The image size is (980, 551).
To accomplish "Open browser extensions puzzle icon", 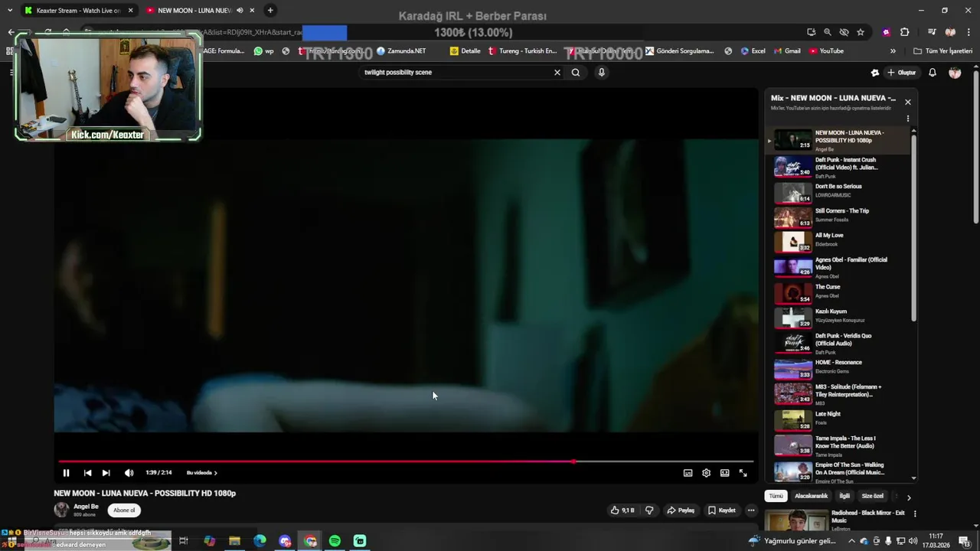I will 904,32.
